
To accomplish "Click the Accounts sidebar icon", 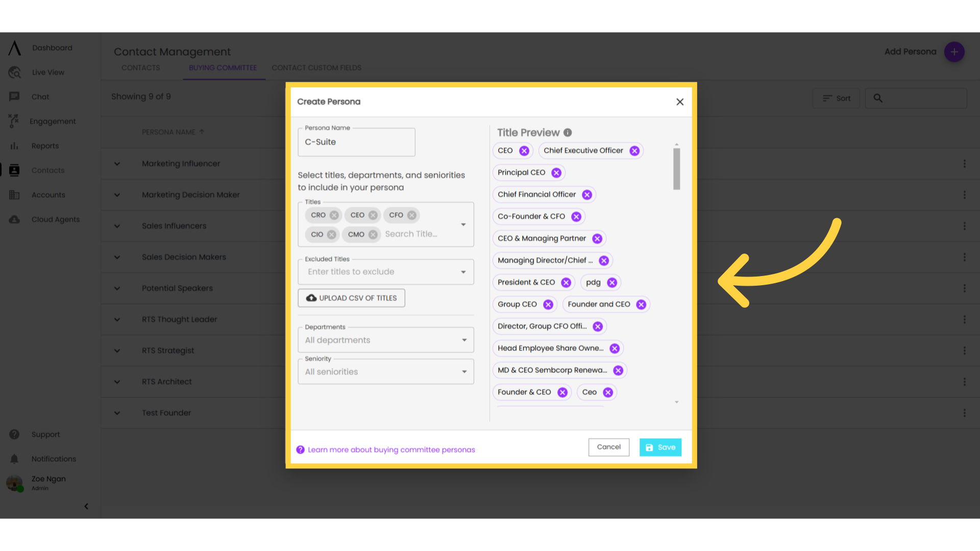I will tap(14, 194).
